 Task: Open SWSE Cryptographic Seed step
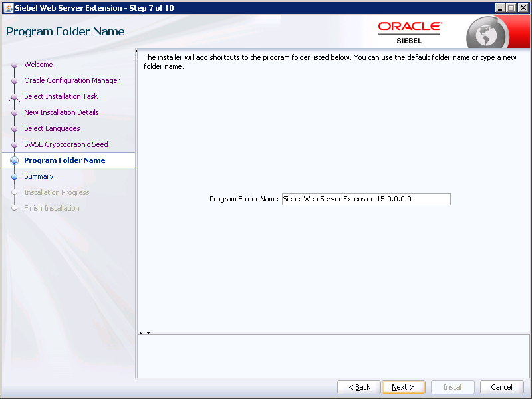click(66, 144)
